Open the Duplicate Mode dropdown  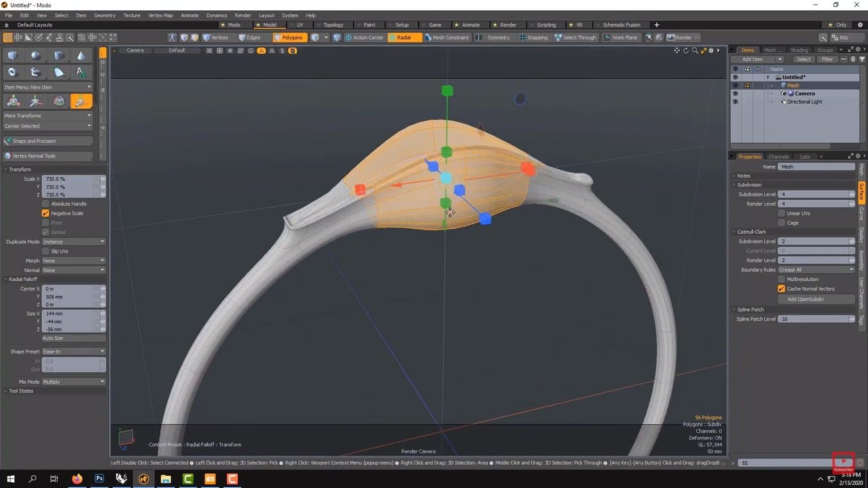point(74,241)
